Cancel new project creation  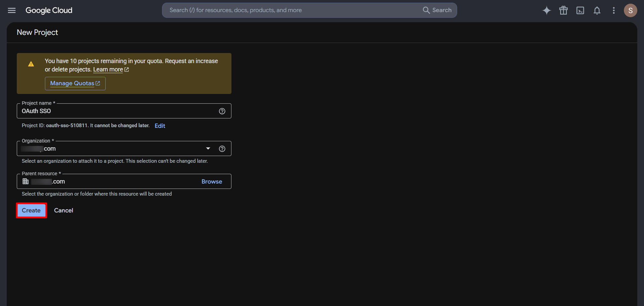(x=63, y=210)
